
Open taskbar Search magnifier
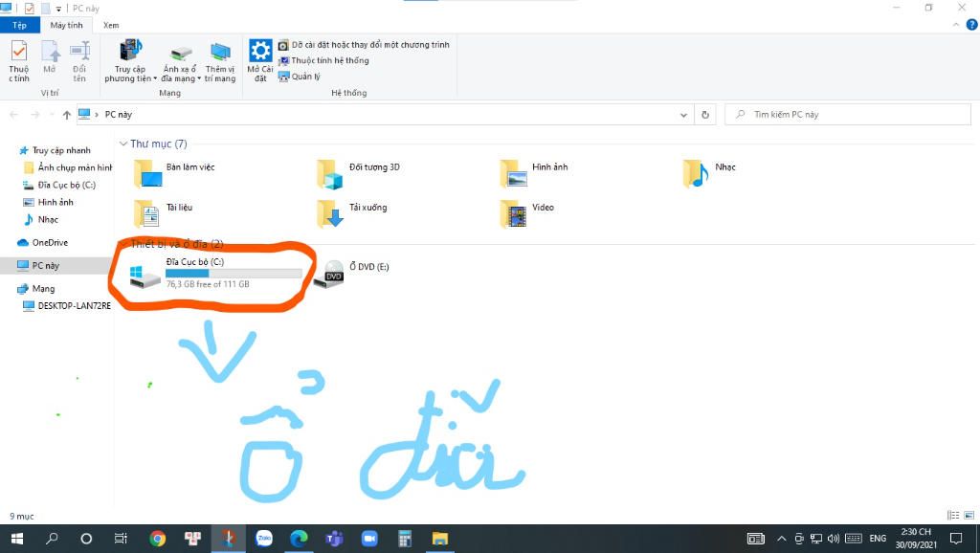coord(52,539)
